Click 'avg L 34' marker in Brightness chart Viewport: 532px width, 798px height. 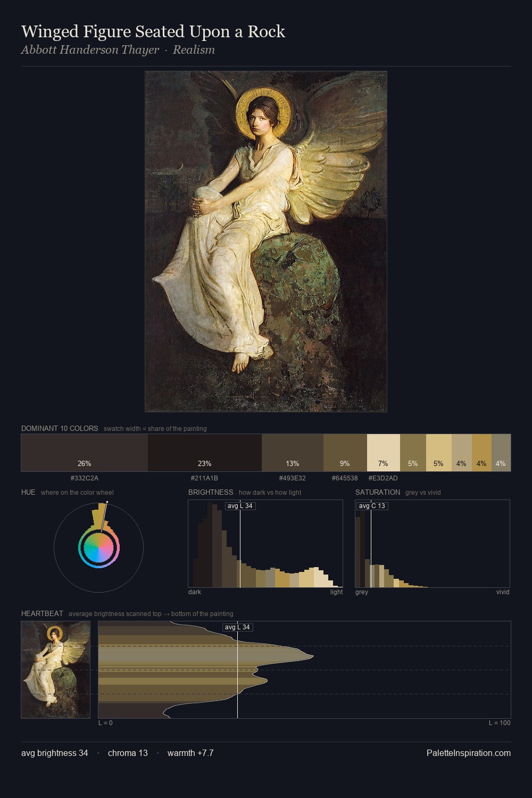pyautogui.click(x=240, y=506)
